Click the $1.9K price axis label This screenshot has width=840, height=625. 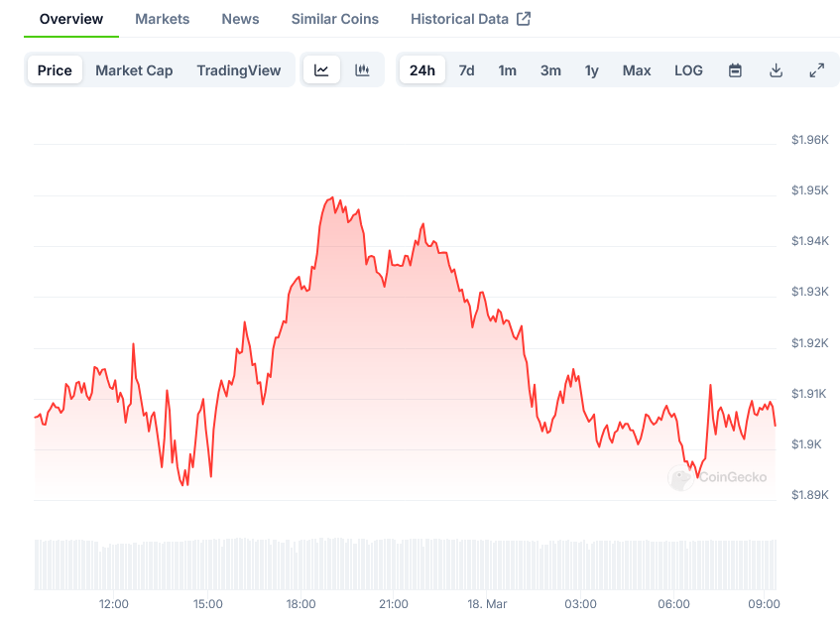(x=806, y=444)
